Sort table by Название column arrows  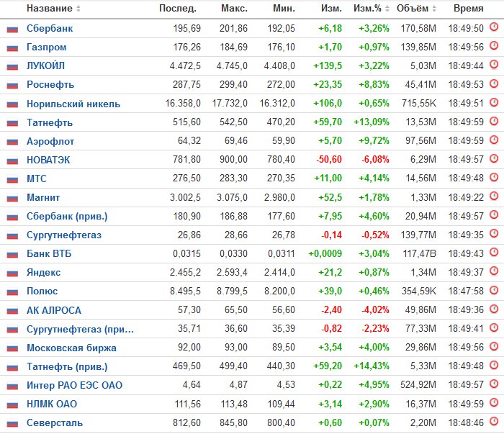click(x=78, y=9)
